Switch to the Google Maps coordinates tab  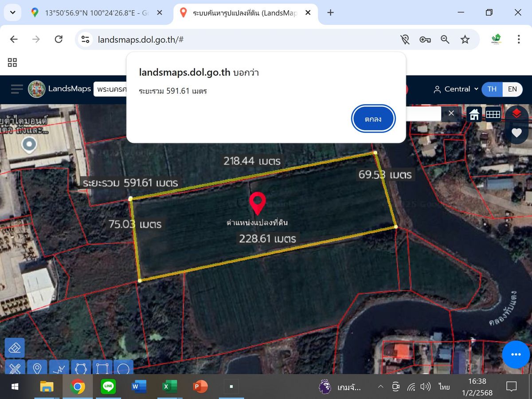[96, 13]
